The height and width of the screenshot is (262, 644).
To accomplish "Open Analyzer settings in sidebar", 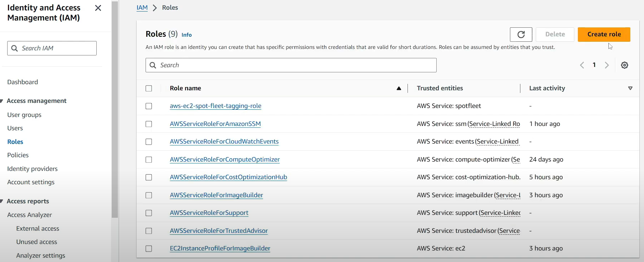I will tap(41, 256).
